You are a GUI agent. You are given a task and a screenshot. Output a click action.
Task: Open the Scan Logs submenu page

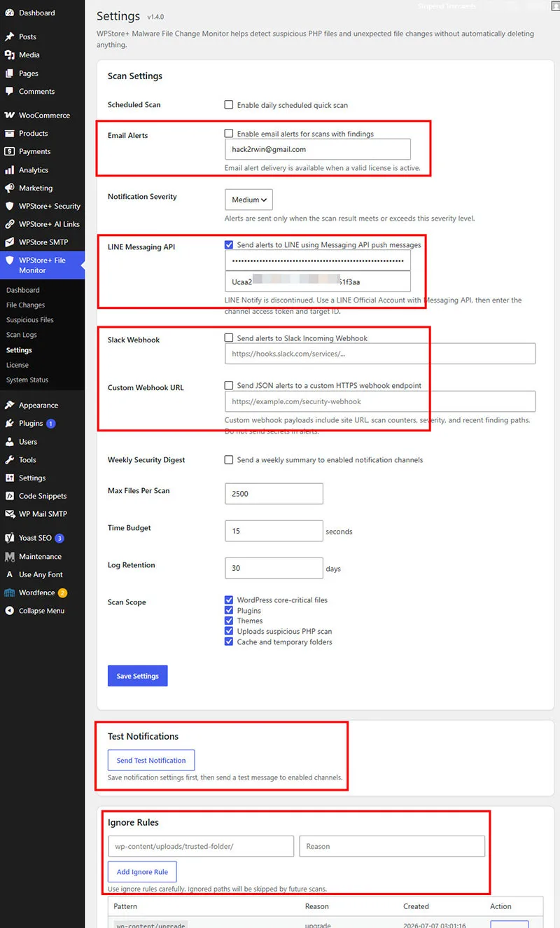22,335
